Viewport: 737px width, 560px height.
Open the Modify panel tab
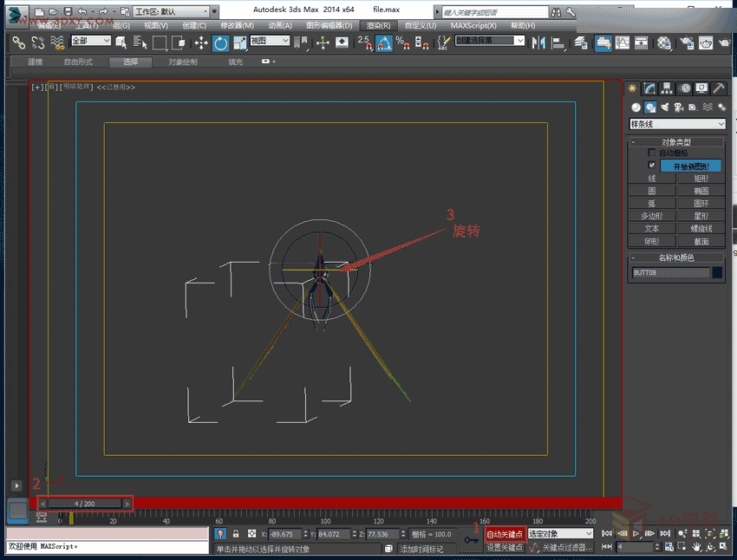point(650,88)
